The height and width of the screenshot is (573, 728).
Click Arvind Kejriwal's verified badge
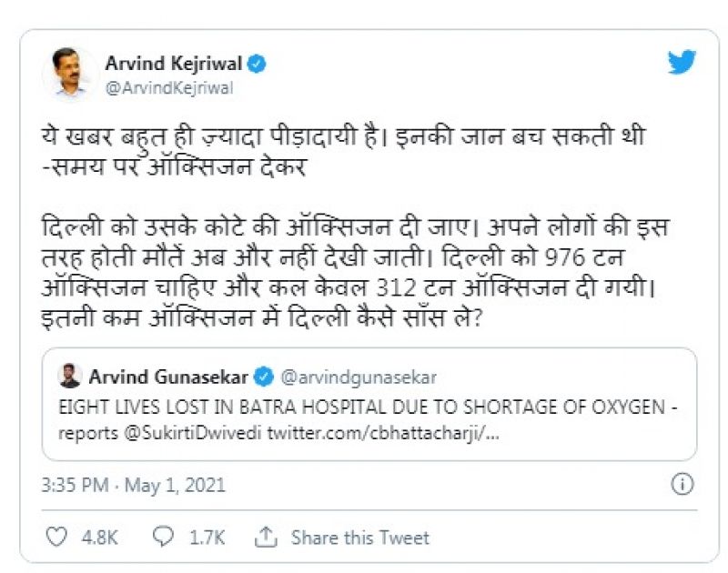258,64
